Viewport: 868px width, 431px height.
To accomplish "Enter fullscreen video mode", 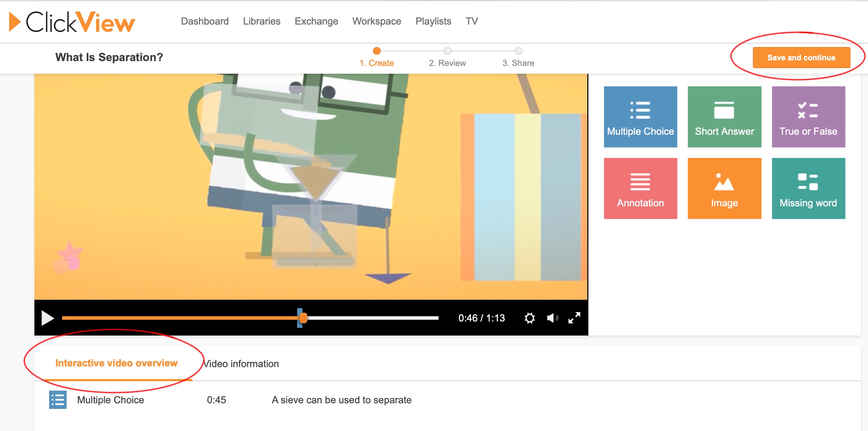I will click(574, 318).
